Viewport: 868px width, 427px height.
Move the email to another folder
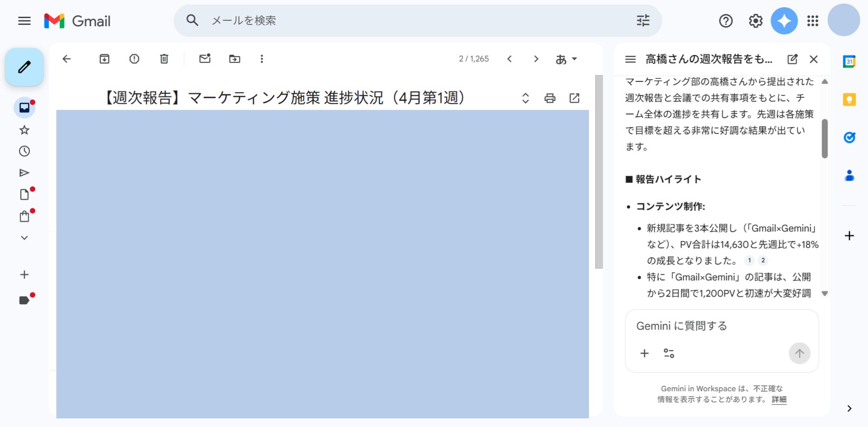tap(235, 59)
